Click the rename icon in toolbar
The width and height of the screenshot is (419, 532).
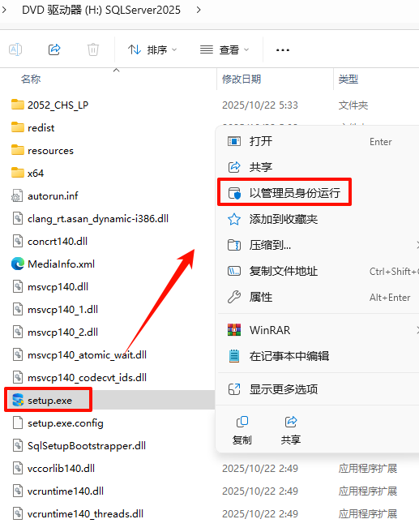pos(15,50)
